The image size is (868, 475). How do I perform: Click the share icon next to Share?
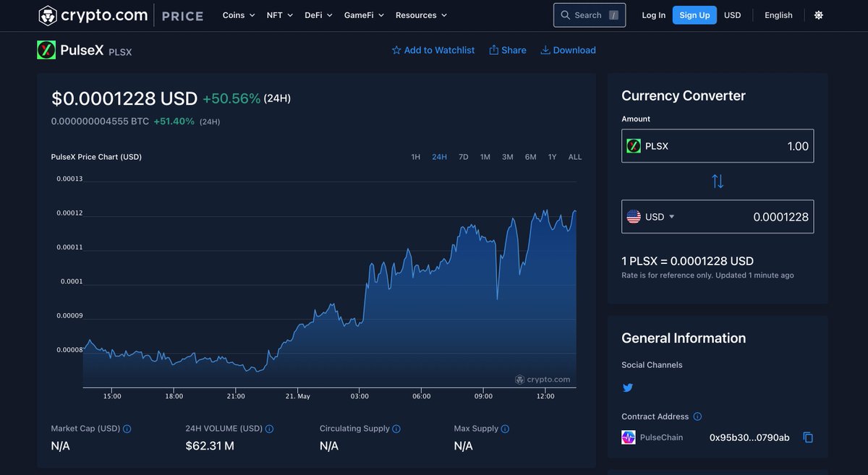494,50
